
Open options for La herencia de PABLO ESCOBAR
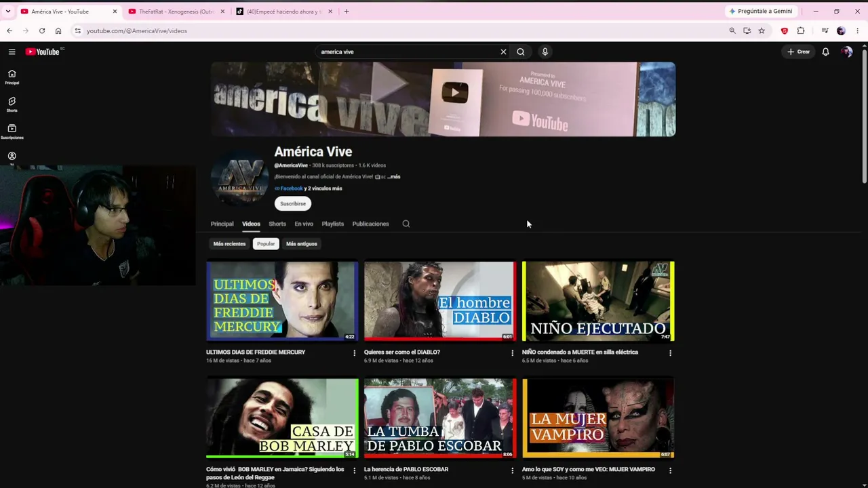pyautogui.click(x=512, y=470)
